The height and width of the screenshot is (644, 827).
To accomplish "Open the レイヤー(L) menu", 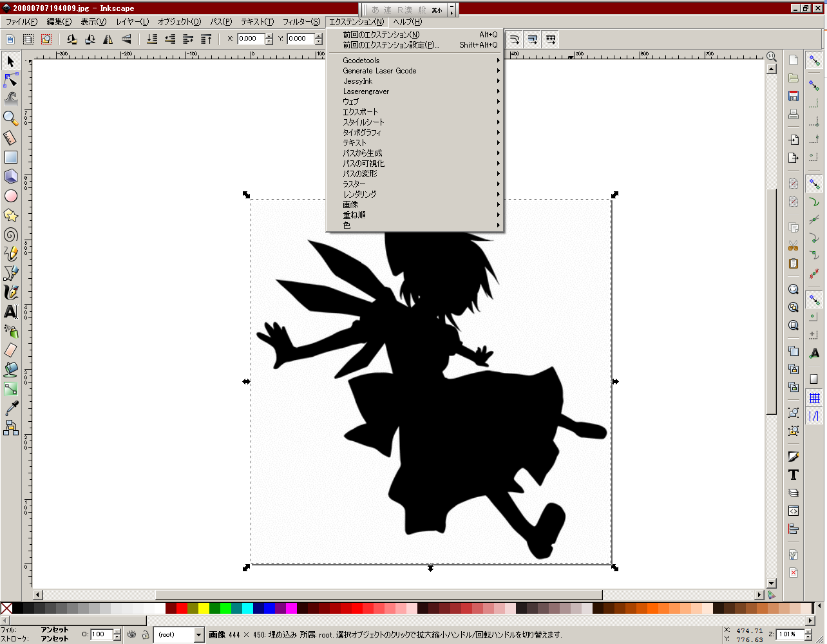I will pyautogui.click(x=133, y=22).
